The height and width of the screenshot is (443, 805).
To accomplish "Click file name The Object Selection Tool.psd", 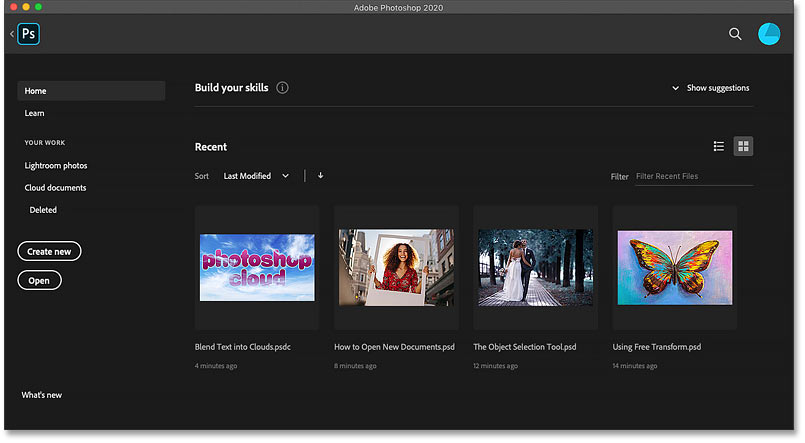I will pos(525,346).
